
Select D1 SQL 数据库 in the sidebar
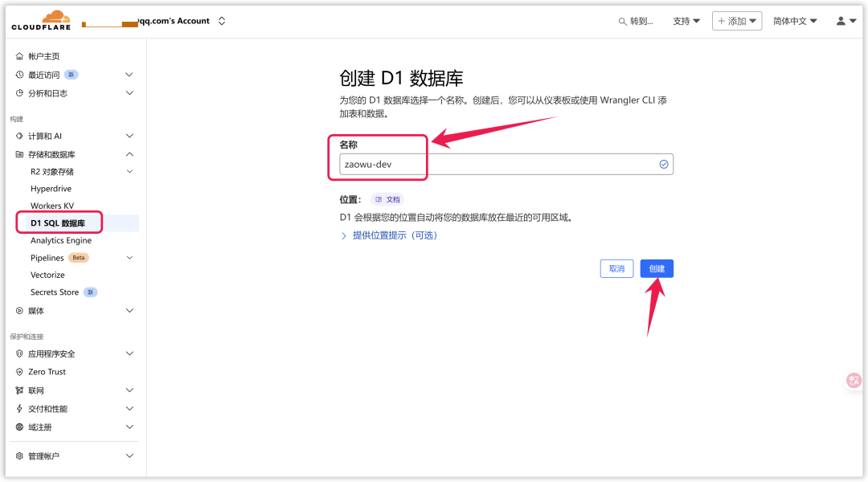(58, 223)
